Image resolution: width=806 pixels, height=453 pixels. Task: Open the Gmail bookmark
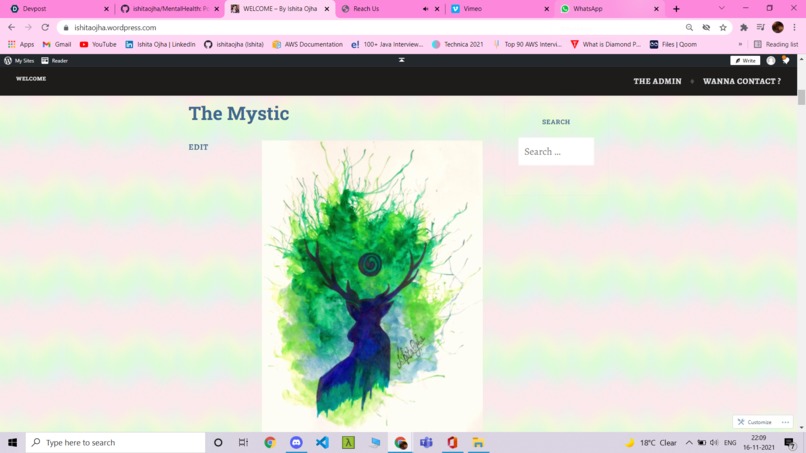(57, 44)
